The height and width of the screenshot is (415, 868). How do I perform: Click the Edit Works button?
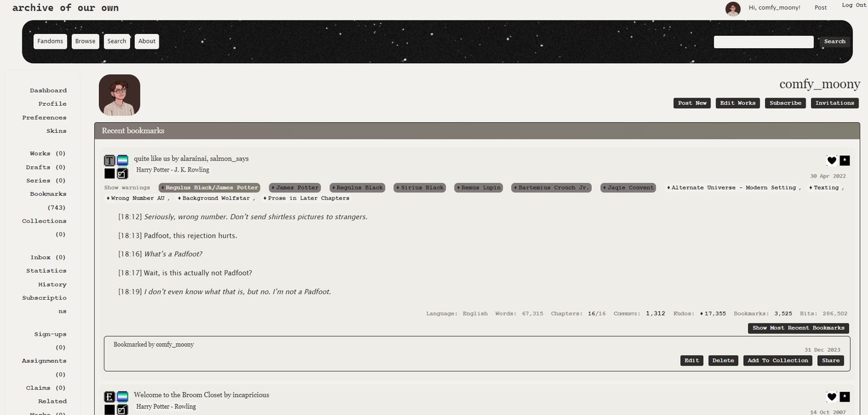738,103
